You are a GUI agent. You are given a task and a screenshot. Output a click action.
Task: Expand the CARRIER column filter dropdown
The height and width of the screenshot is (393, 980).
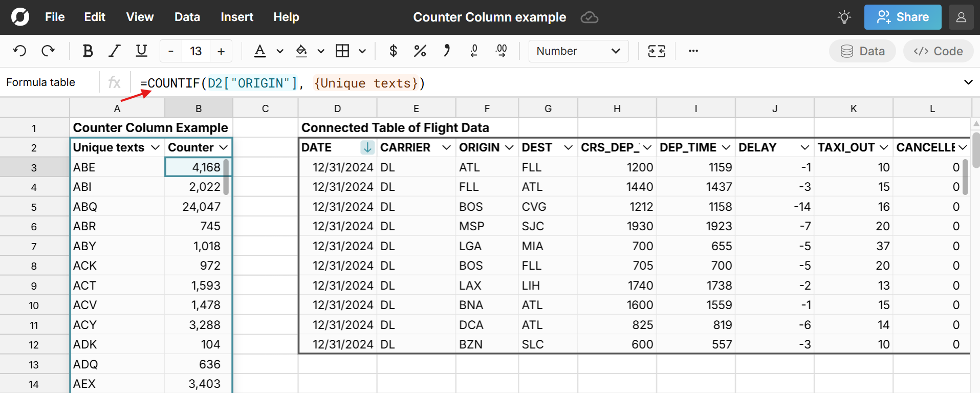[x=446, y=148]
